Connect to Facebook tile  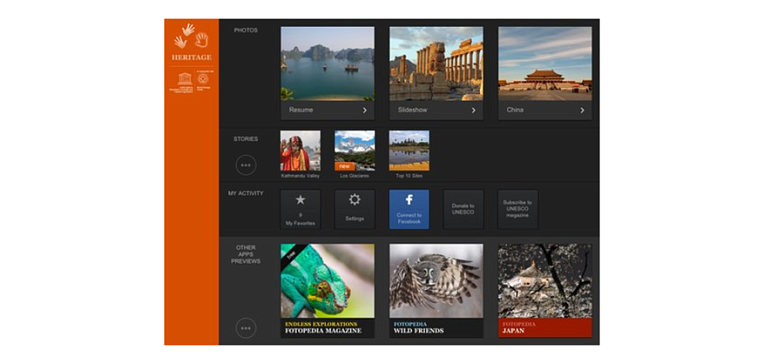(x=409, y=210)
